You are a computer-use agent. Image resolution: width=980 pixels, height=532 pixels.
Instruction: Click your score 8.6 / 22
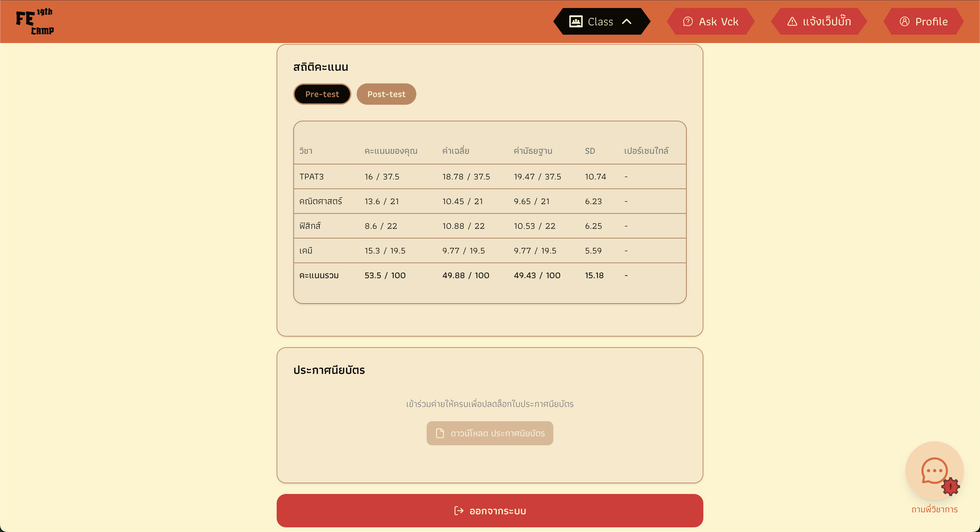pyautogui.click(x=381, y=226)
